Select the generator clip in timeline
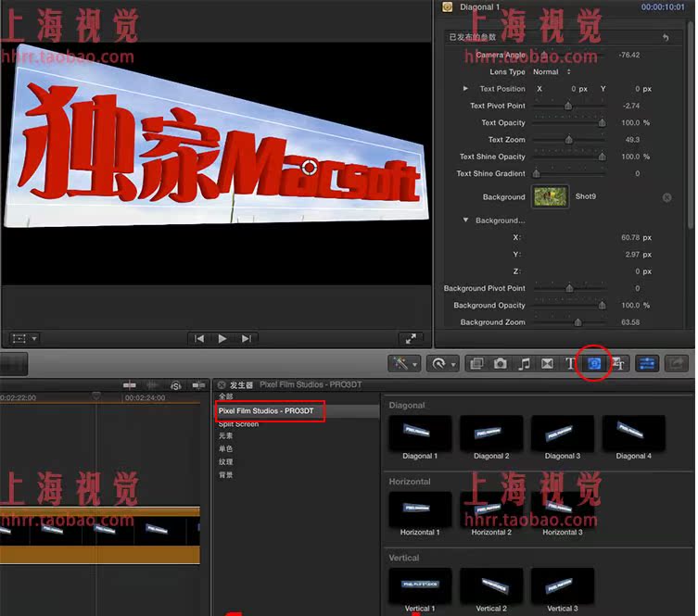 [100, 535]
